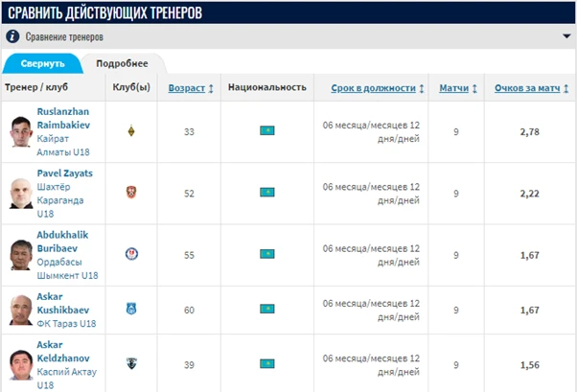Click Kazakhstan flag in Askar Kushikbaev row

pyautogui.click(x=267, y=309)
